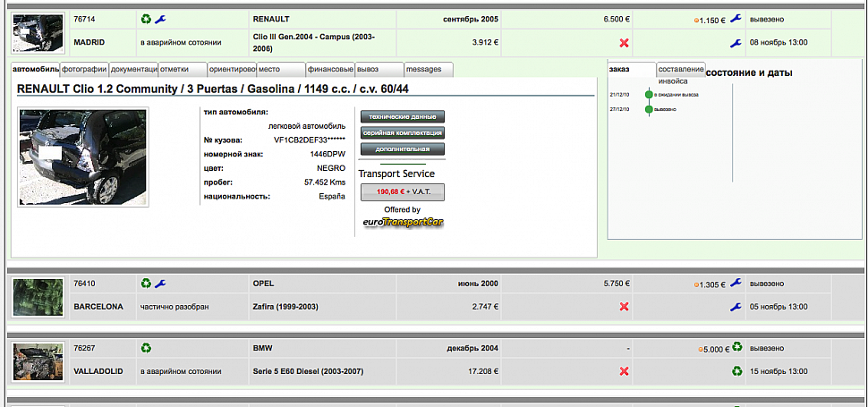Click the red X in the MADRID row
The image size is (868, 407).
tap(625, 43)
